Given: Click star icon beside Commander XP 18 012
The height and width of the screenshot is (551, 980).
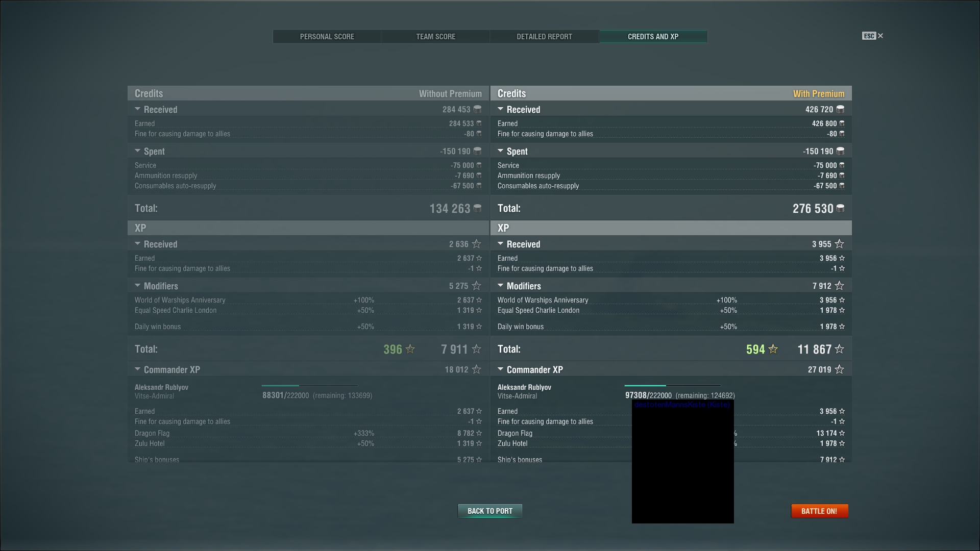Looking at the screenshot, I should pyautogui.click(x=476, y=369).
